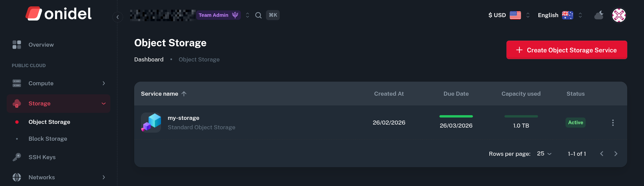The width and height of the screenshot is (644, 186).
Task: Click the my-storage service cube icon
Action: point(151,123)
